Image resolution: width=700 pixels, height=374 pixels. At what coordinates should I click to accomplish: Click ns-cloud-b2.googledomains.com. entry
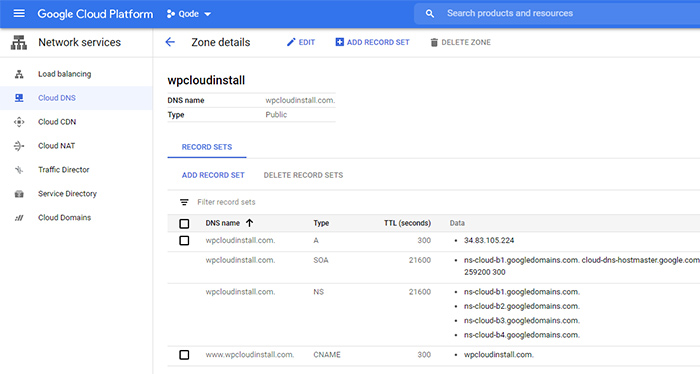[521, 306]
